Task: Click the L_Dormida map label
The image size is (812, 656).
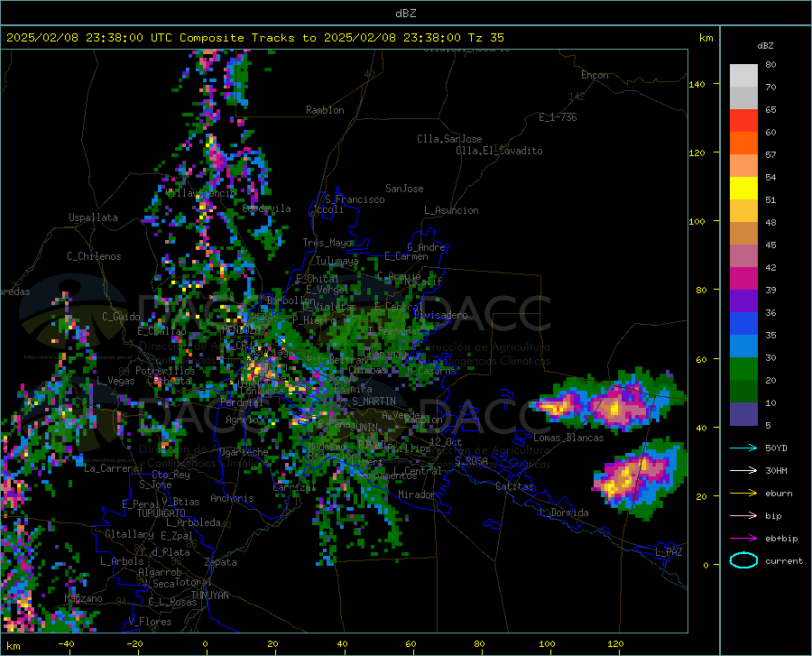Action: click(563, 513)
